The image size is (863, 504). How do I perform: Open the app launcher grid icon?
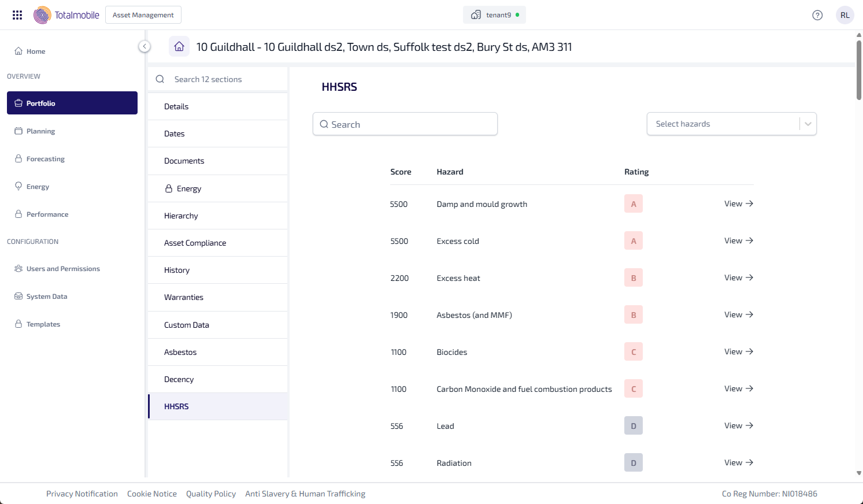coord(17,15)
